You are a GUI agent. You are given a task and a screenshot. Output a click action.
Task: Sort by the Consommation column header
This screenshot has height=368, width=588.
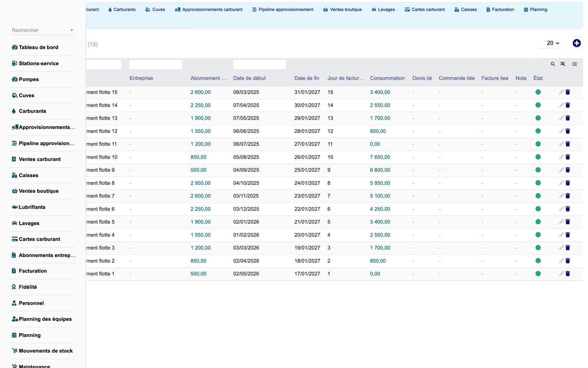click(388, 78)
